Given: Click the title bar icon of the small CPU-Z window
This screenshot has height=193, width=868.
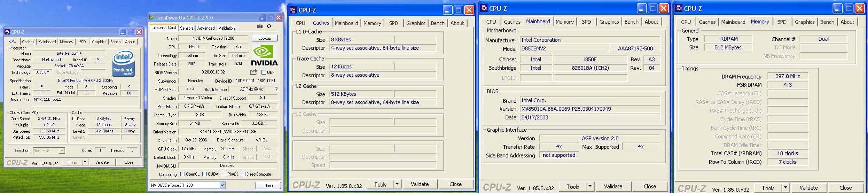Looking at the screenshot, I should (x=7, y=32).
